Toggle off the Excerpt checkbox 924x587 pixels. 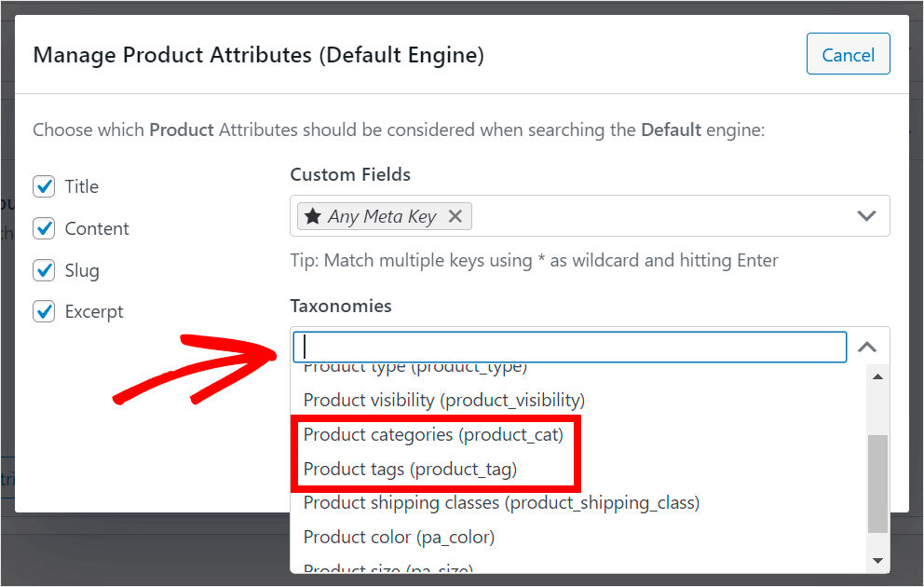(x=44, y=311)
